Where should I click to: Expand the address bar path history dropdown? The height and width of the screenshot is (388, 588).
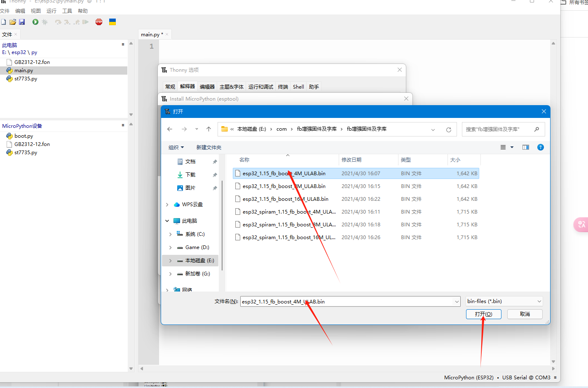click(x=433, y=129)
